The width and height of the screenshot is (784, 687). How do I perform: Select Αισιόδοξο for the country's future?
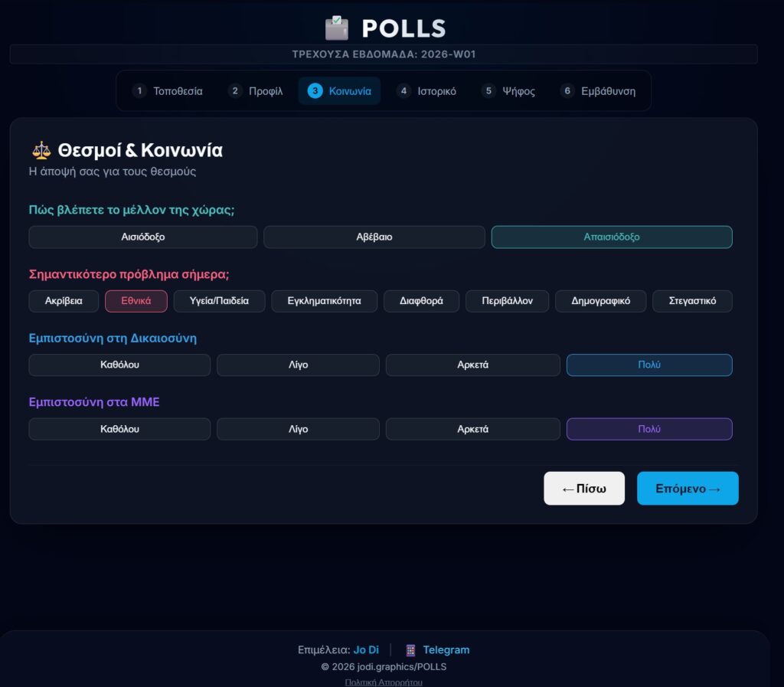click(x=142, y=237)
